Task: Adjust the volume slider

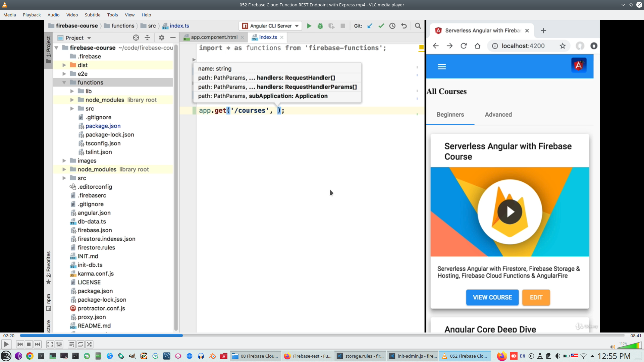Action: point(630,346)
